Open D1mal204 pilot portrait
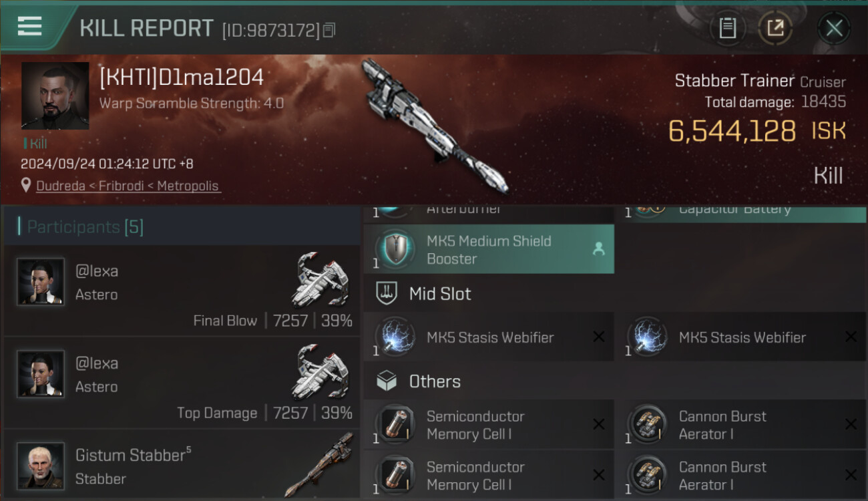 [x=55, y=96]
